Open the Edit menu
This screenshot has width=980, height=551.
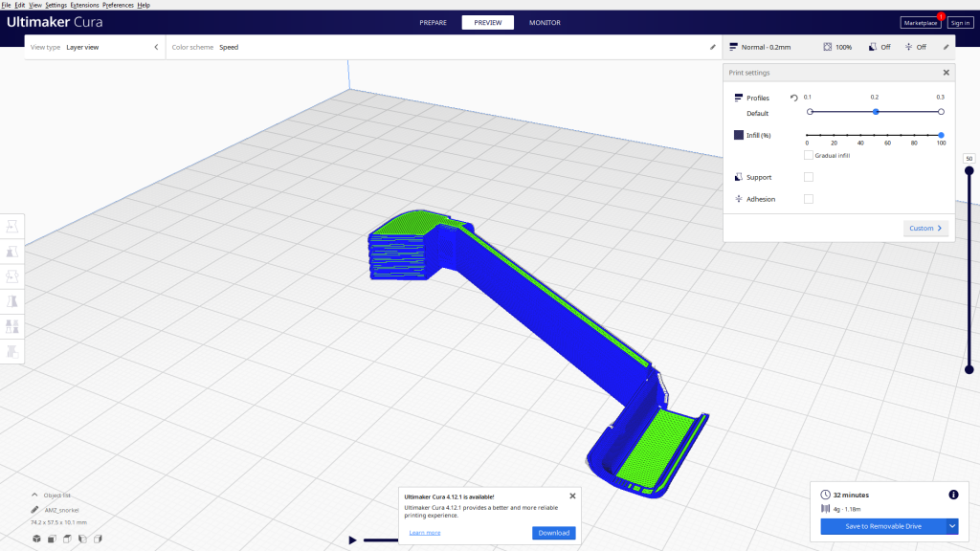click(20, 5)
